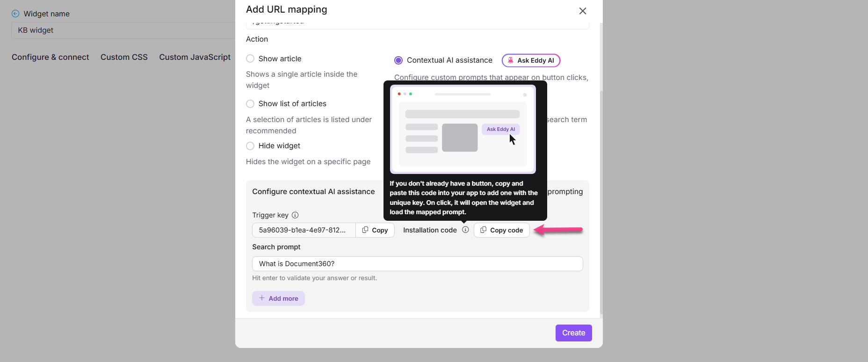Copy the trigger key
Screen dimensions: 868x362
[375, 230]
